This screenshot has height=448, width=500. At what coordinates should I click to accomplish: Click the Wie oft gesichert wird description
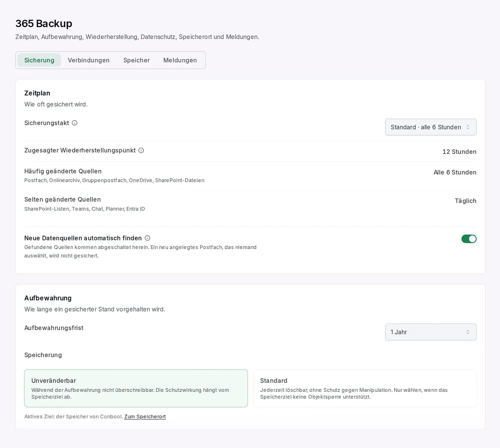click(x=56, y=105)
